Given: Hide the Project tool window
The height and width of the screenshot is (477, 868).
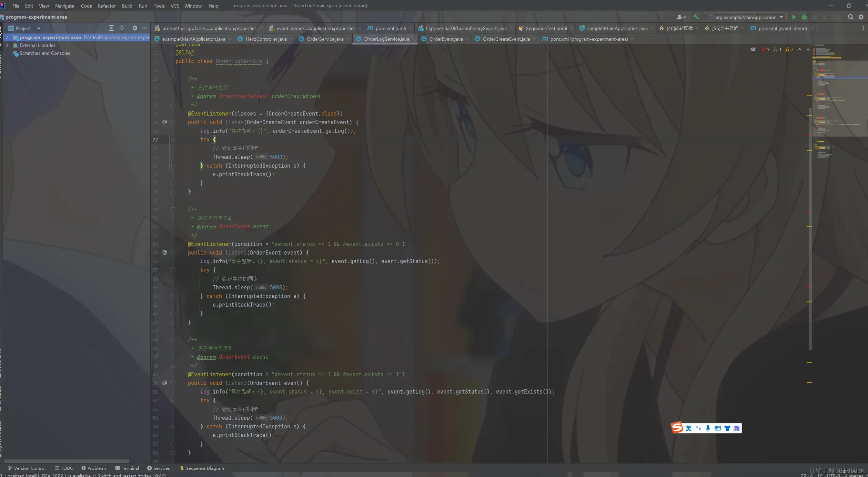Looking at the screenshot, I should pyautogui.click(x=145, y=28).
